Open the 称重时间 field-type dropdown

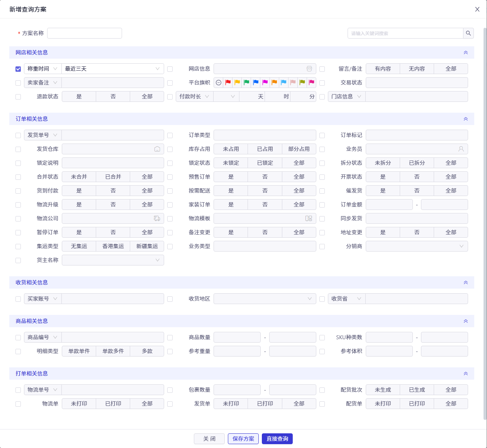pyautogui.click(x=42, y=69)
